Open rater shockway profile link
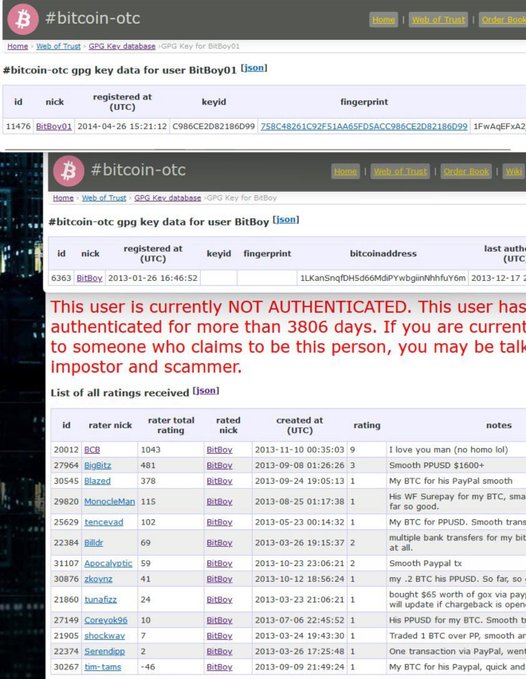The image size is (526, 679). pos(105,636)
